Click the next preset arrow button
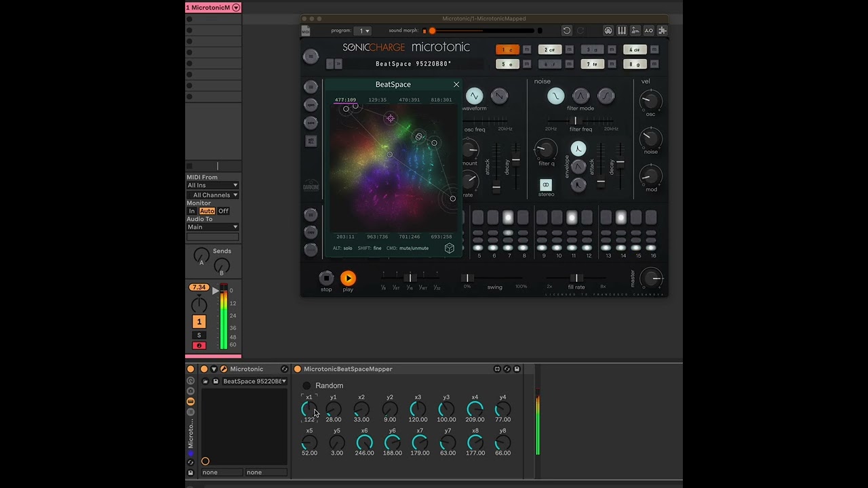This screenshot has width=868, height=488. tap(338, 64)
